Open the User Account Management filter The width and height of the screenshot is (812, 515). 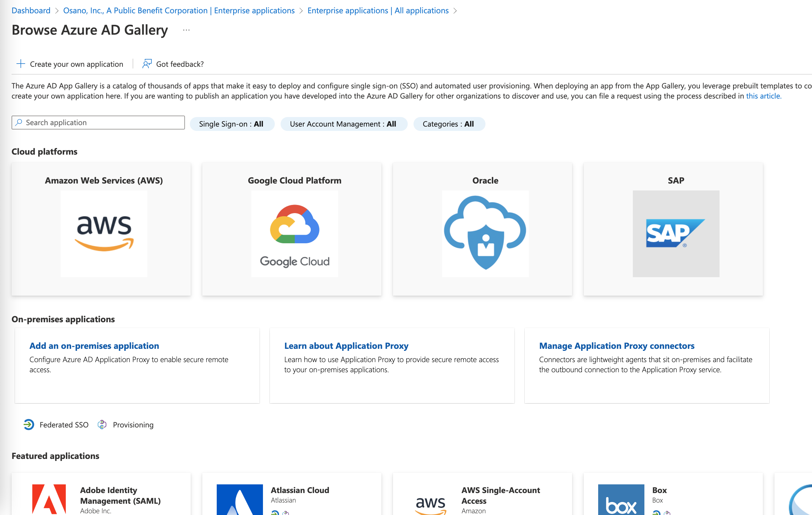click(343, 124)
